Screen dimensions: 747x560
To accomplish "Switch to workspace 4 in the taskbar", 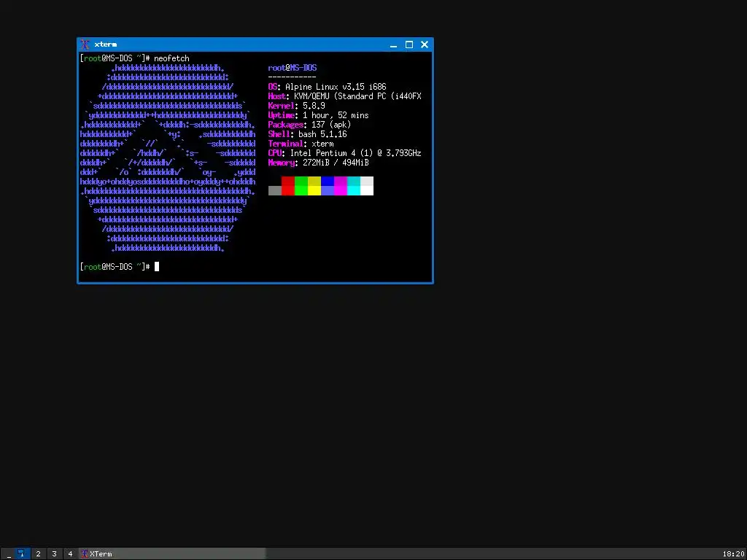I will tap(71, 554).
